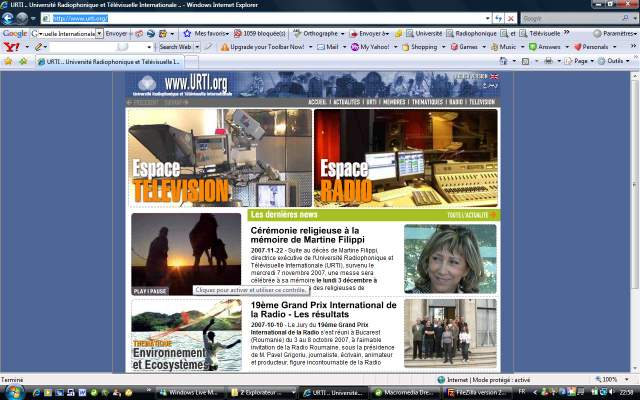640x400 pixels.
Task: Open the Mes favoris dropdown
Action: click(x=228, y=33)
